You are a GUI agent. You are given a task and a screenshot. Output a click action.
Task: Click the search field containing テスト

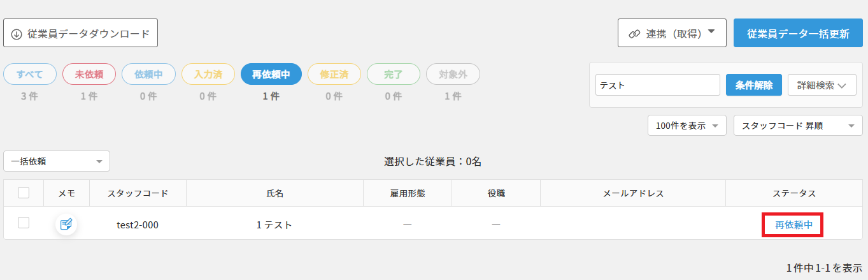coord(657,85)
